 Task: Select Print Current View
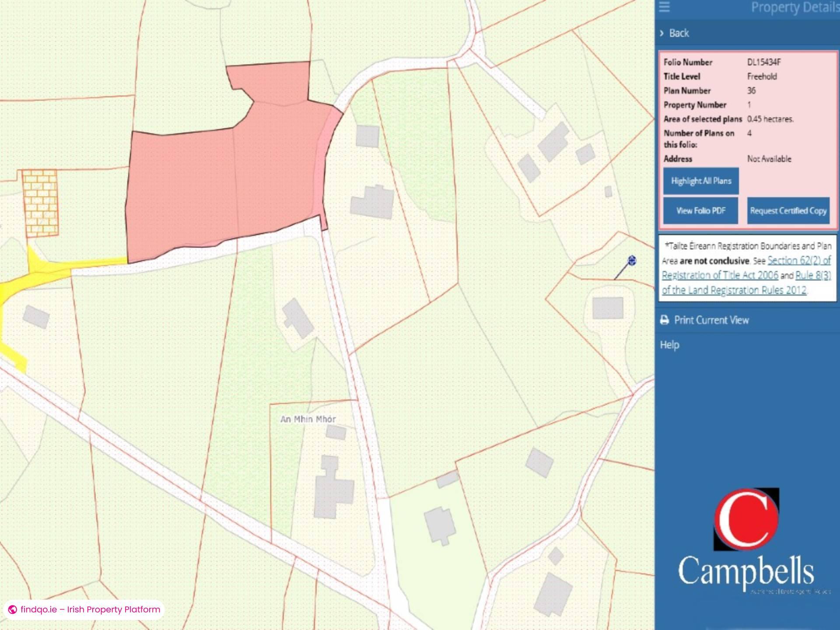711,320
